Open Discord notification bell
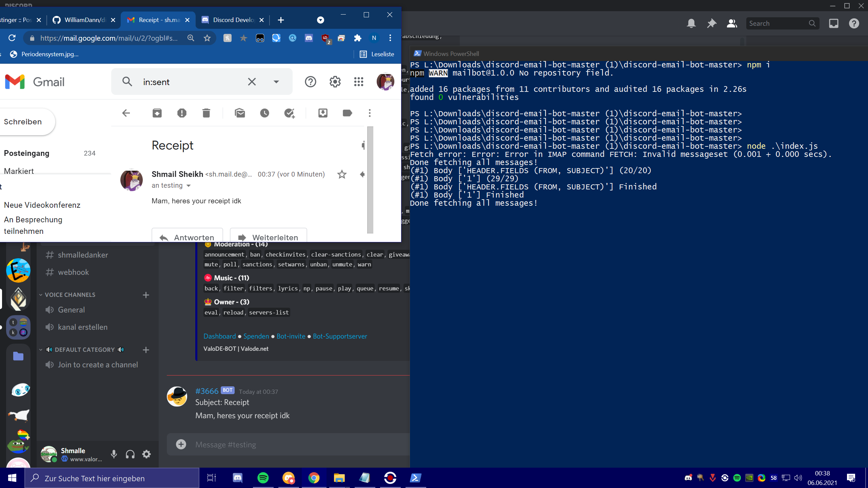868x488 pixels. [691, 23]
